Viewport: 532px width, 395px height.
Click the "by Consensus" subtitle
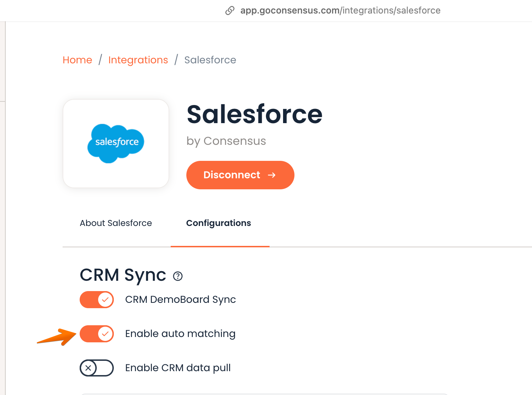point(226,141)
